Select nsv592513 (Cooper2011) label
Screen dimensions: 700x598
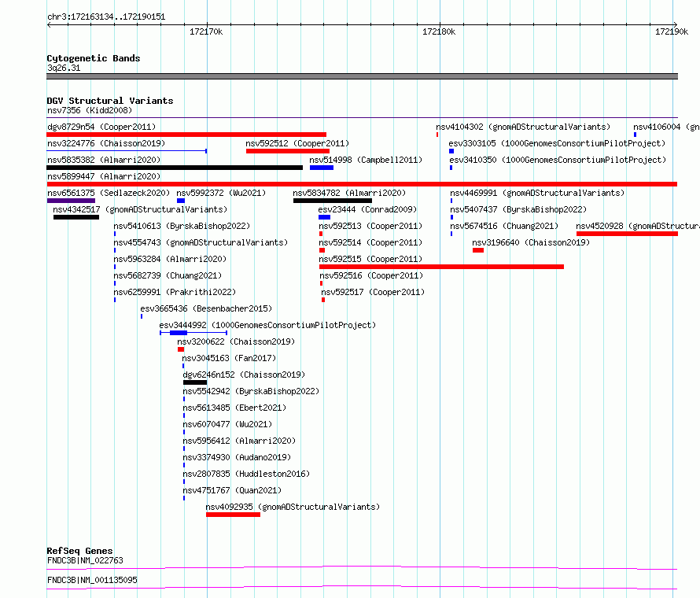(370, 226)
